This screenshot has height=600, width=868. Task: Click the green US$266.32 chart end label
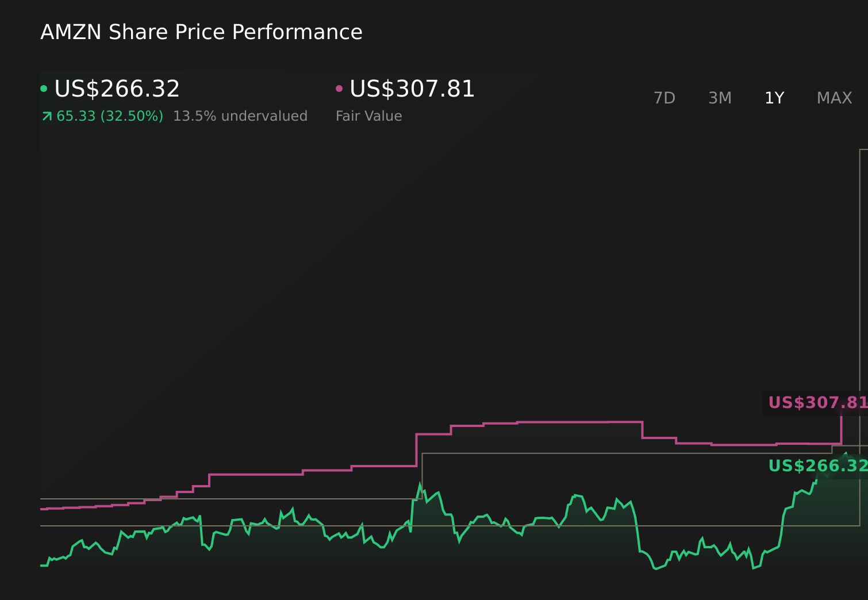[x=817, y=466]
